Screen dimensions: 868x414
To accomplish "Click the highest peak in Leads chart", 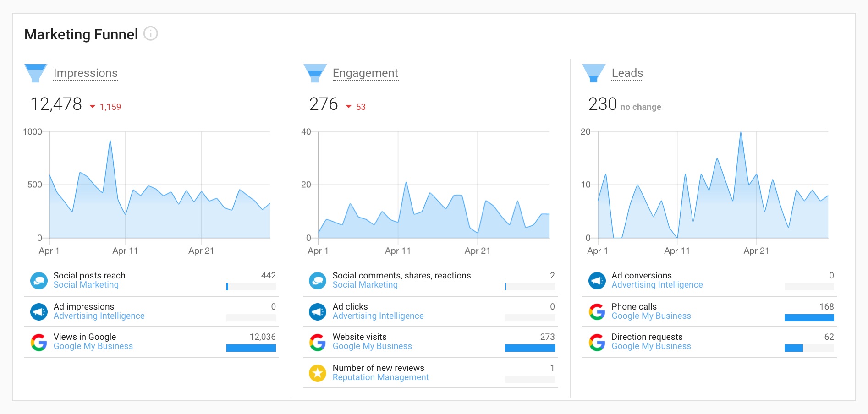I will tap(741, 132).
